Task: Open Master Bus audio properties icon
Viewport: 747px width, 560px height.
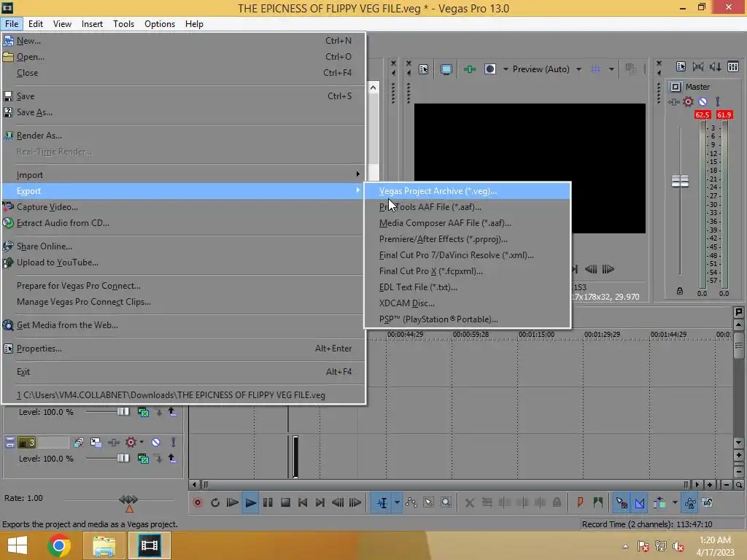Action: [681, 66]
